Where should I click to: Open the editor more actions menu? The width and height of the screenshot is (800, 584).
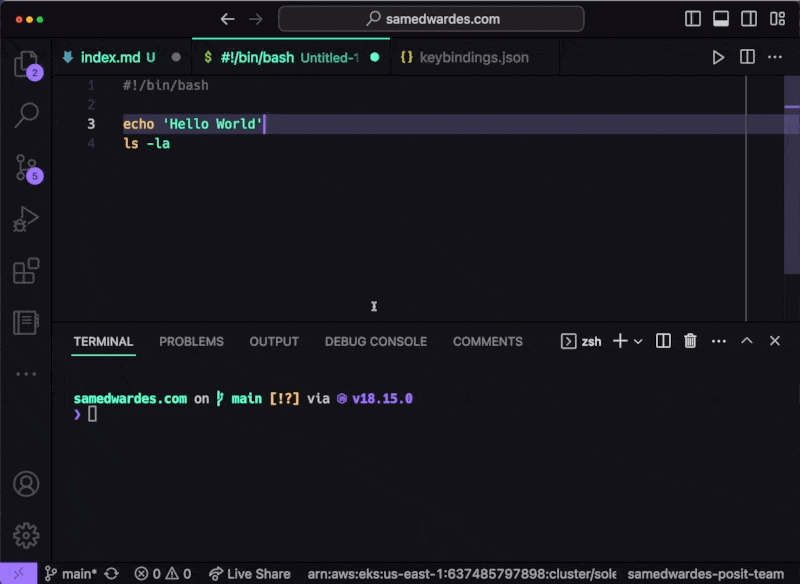pyautogui.click(x=775, y=57)
